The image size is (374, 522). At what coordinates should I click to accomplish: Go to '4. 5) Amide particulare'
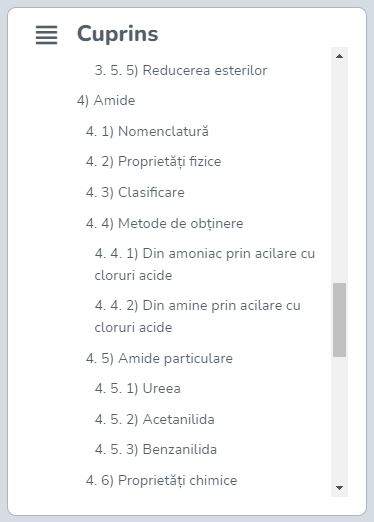pyautogui.click(x=159, y=359)
